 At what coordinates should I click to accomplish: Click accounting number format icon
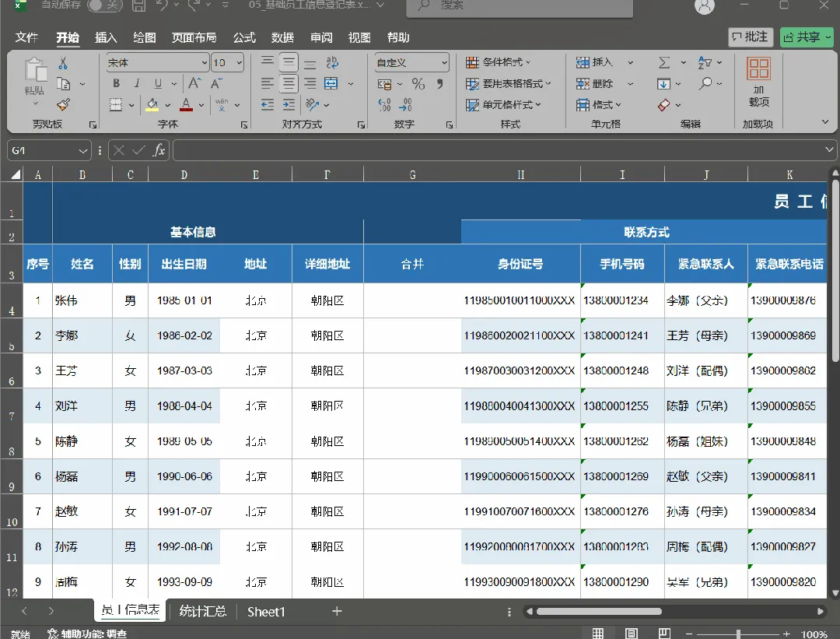[385, 84]
